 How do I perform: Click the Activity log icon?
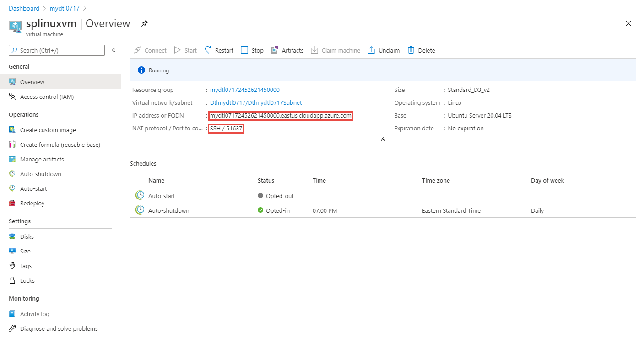click(x=12, y=314)
